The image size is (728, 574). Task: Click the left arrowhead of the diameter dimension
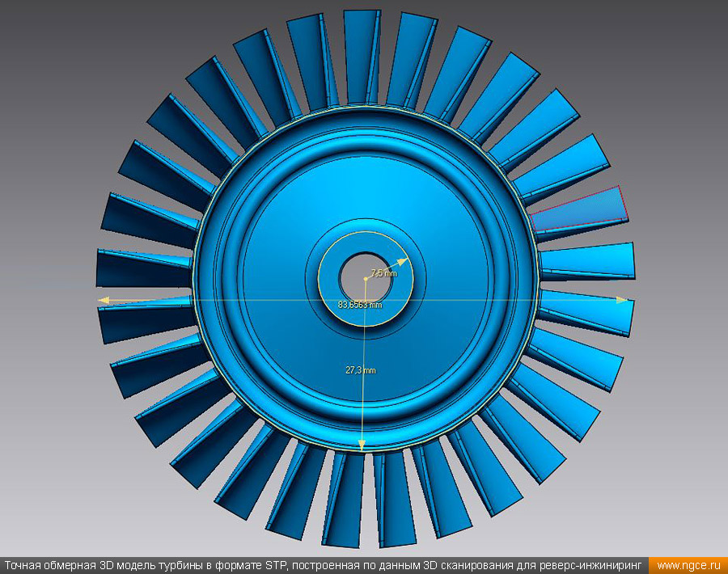[104, 300]
